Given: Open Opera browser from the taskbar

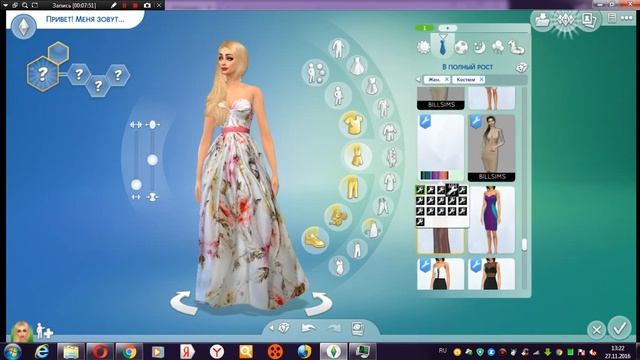Looking at the screenshot, I should [x=100, y=351].
